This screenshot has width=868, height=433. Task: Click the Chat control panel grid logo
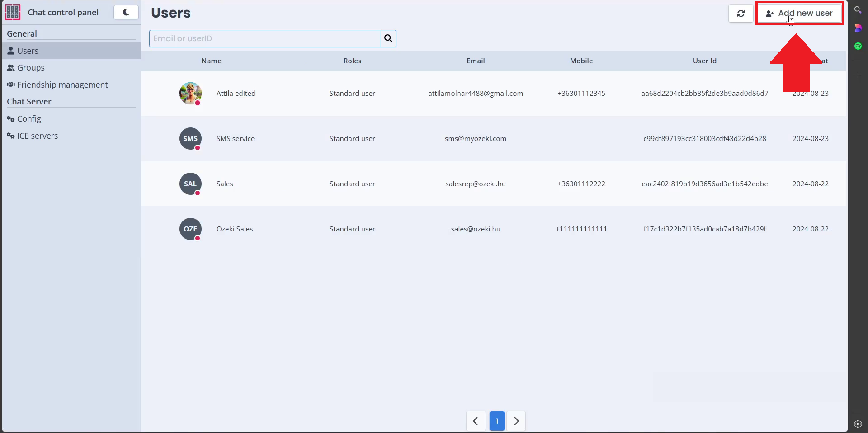coord(13,12)
